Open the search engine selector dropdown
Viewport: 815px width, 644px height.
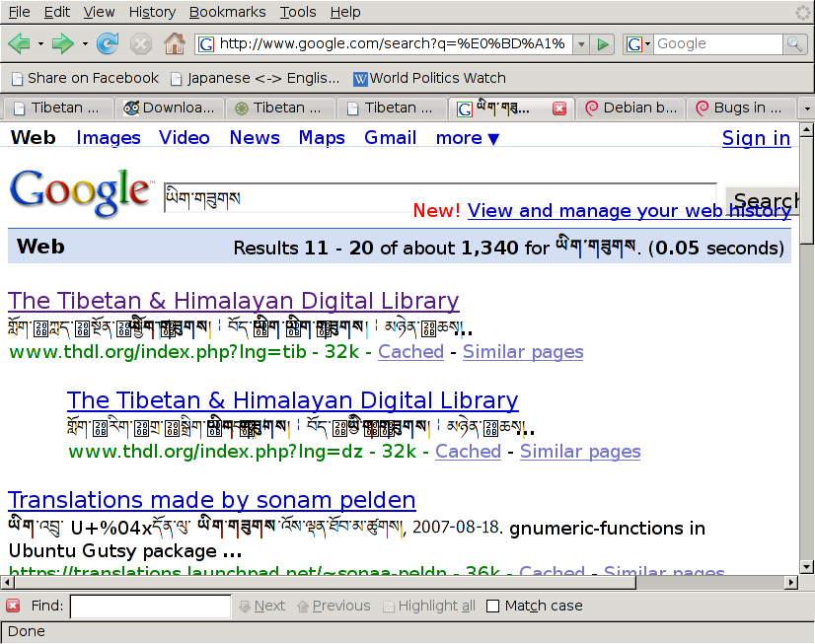coord(638,44)
